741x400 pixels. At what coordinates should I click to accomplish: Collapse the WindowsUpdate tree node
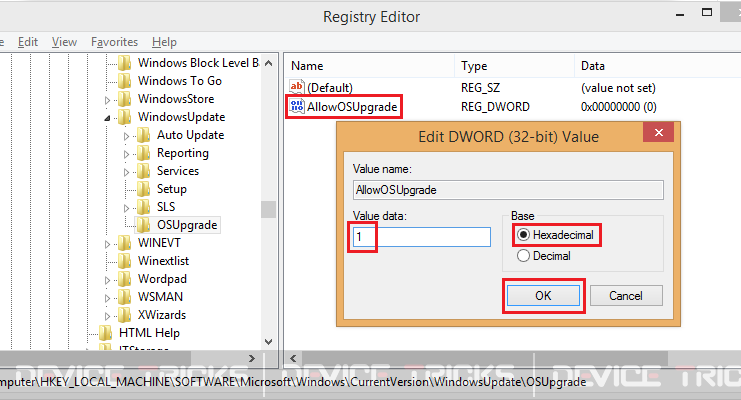coord(107,118)
